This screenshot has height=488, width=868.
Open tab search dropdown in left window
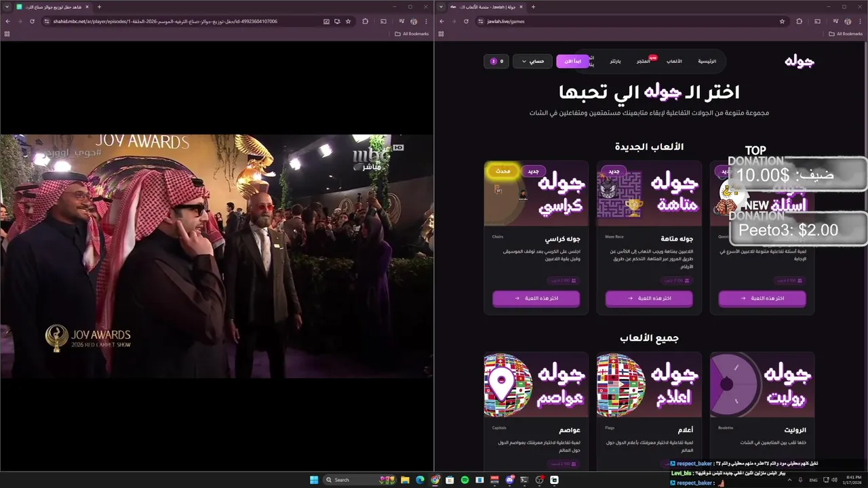7,7
